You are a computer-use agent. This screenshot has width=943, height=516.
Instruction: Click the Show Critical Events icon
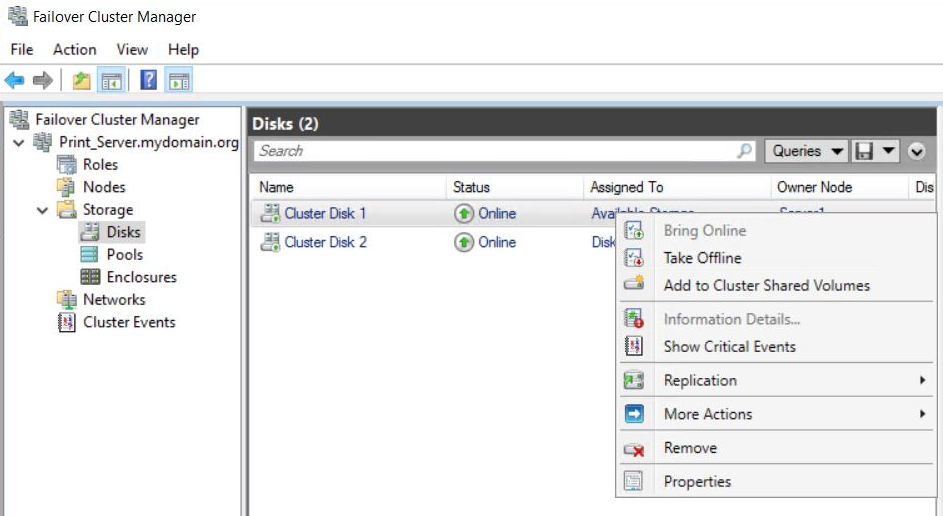click(634, 346)
